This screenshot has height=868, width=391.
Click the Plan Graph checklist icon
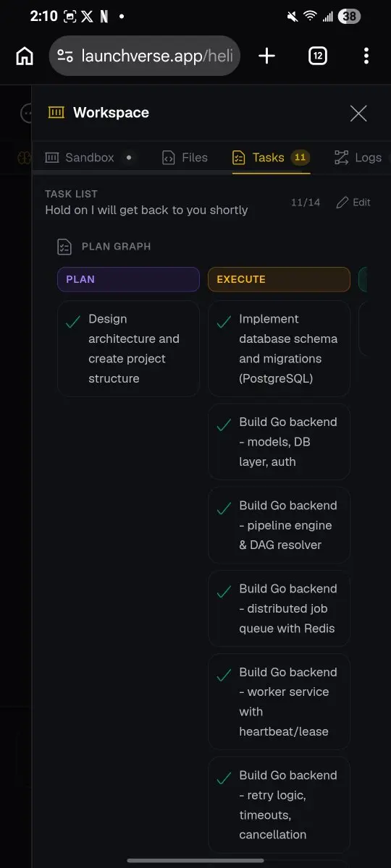64,247
